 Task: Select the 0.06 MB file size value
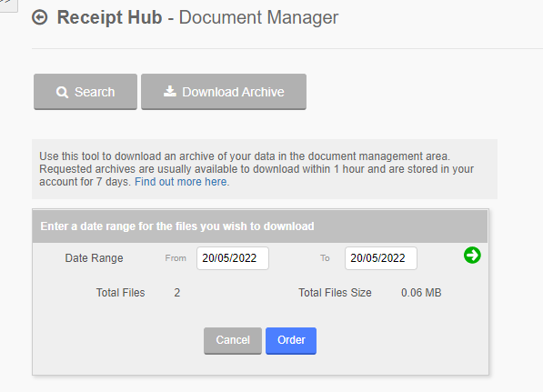[x=421, y=293]
